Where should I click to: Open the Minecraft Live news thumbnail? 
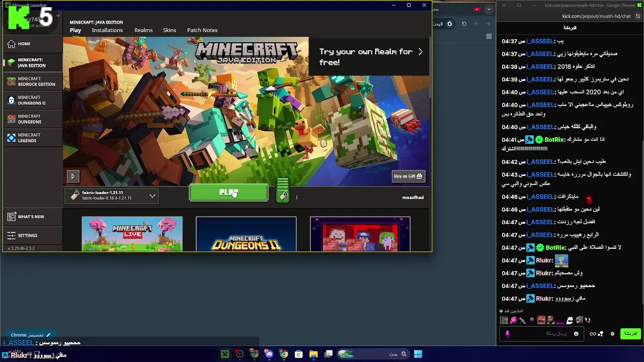132,234
